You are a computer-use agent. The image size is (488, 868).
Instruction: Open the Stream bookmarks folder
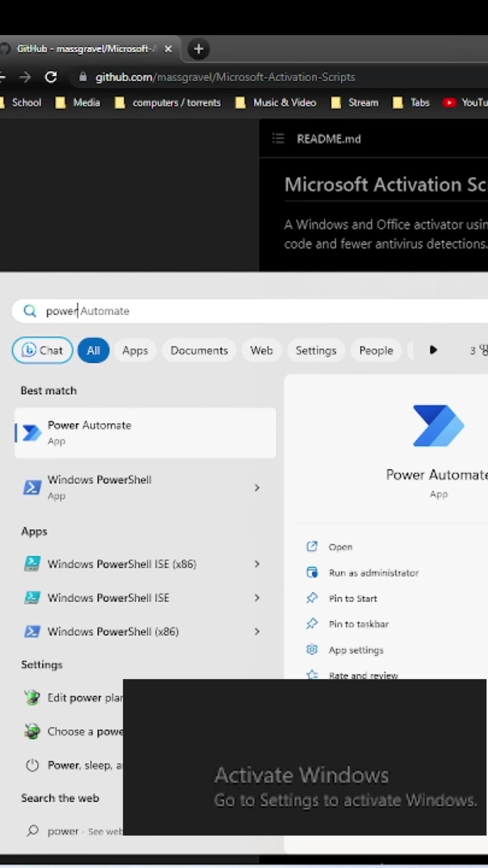pos(355,103)
